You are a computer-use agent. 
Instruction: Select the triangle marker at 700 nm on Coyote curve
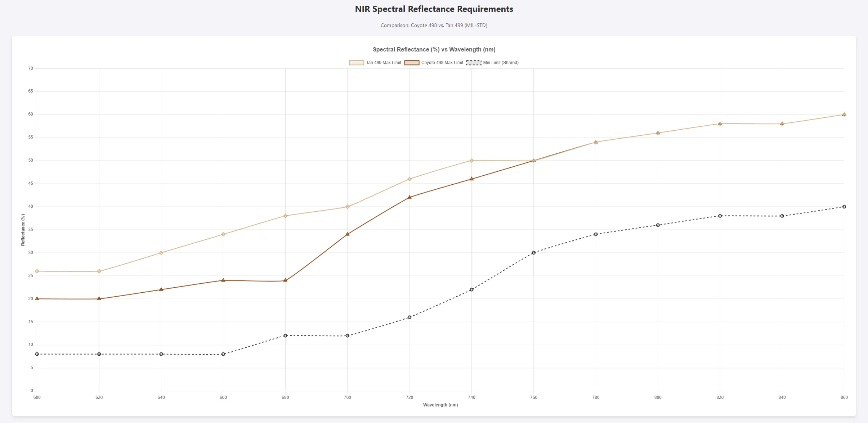tap(347, 234)
